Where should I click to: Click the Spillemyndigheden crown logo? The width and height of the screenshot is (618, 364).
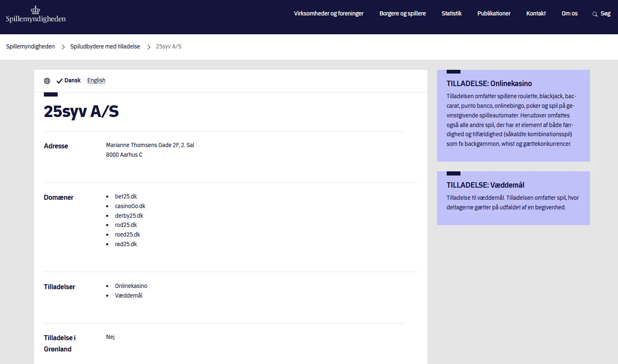[36, 14]
